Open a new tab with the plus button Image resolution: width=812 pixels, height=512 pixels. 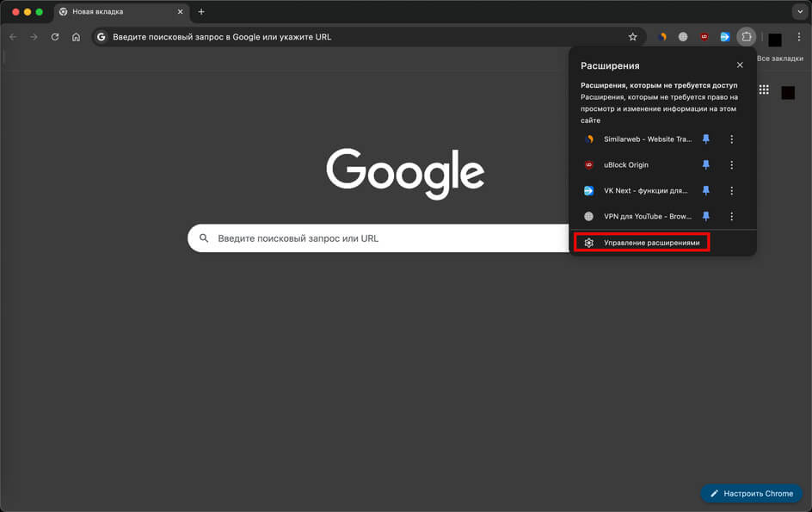pos(201,11)
